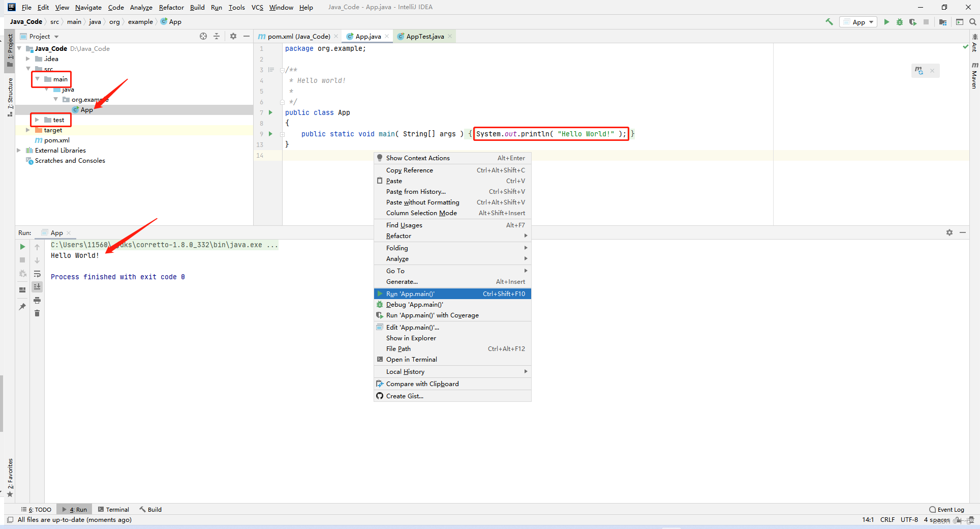The width and height of the screenshot is (980, 529).
Task: Toggle Soft-Wrap in the Run console
Action: (x=37, y=274)
